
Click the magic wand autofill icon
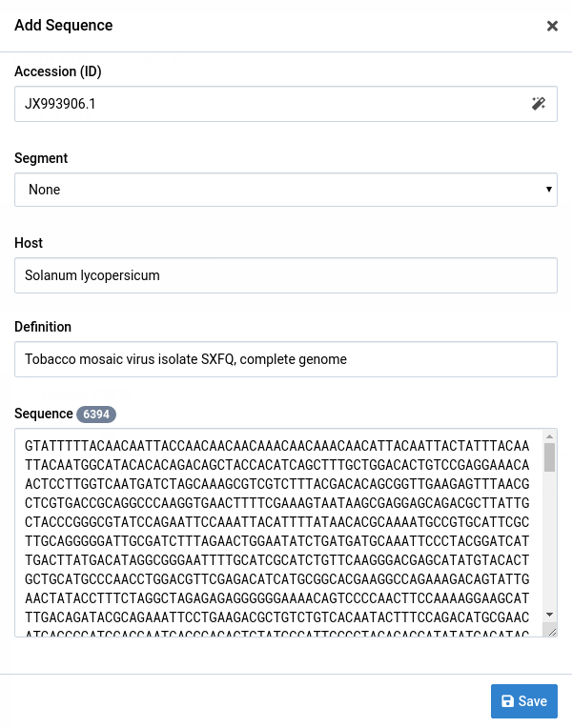point(539,104)
